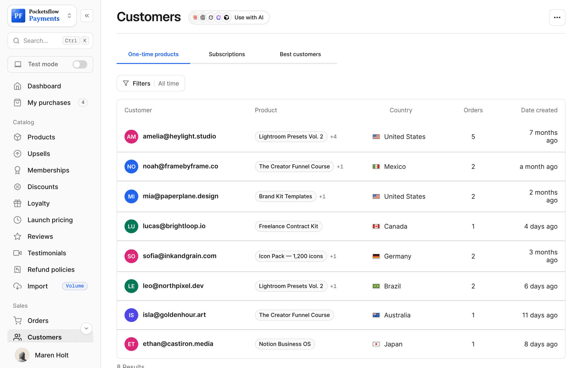Open All time date range dropdown

point(169,83)
